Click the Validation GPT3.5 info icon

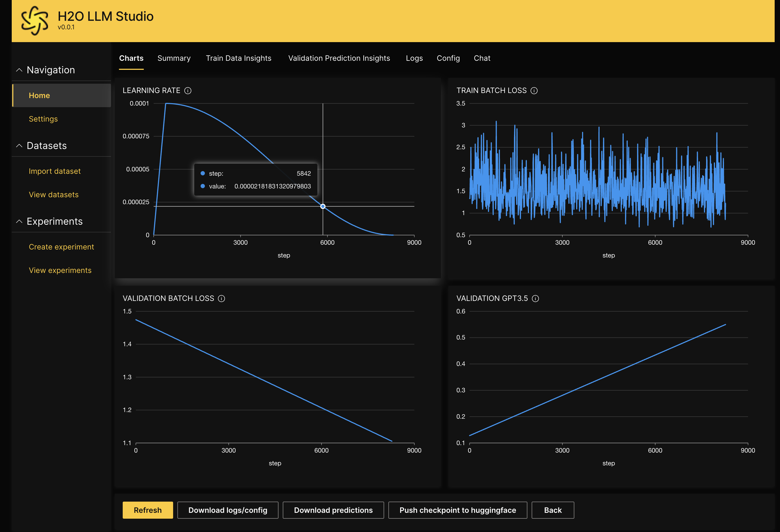(x=536, y=299)
